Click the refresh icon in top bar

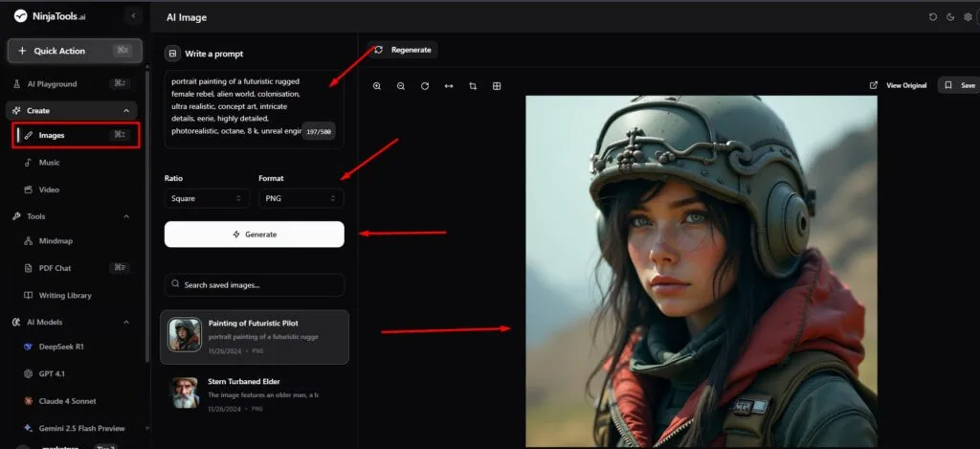933,17
